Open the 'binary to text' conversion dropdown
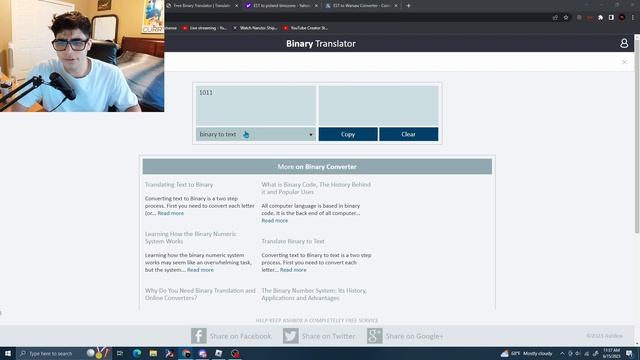Screen dimensions: 640x360 256,134
